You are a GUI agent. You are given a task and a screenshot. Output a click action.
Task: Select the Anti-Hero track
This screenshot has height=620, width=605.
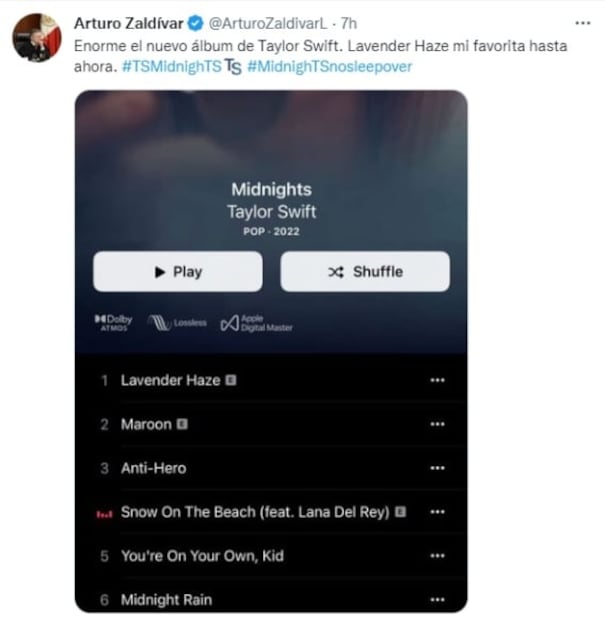click(x=153, y=468)
